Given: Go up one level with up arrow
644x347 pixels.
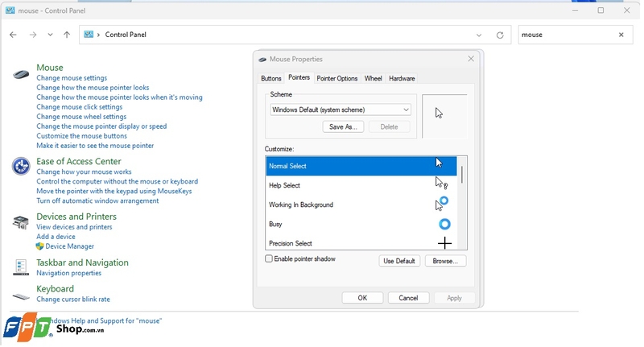Looking at the screenshot, I should point(66,35).
